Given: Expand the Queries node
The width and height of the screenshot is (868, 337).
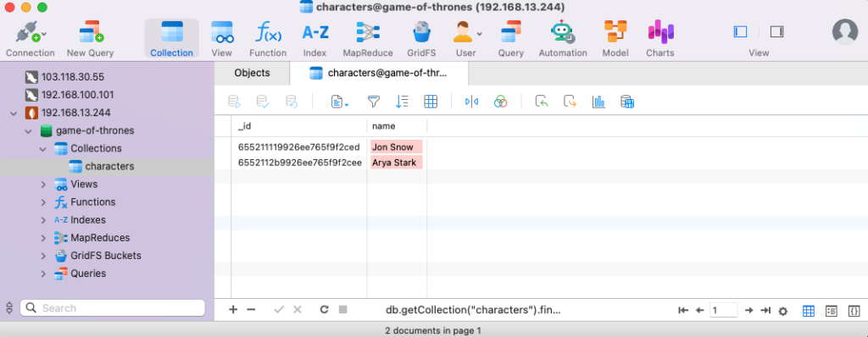Looking at the screenshot, I should tap(43, 273).
